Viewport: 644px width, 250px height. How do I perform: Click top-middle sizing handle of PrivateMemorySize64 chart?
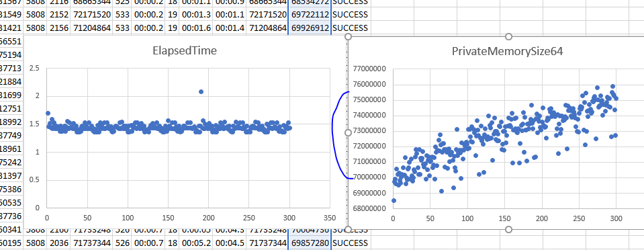click(x=508, y=36)
